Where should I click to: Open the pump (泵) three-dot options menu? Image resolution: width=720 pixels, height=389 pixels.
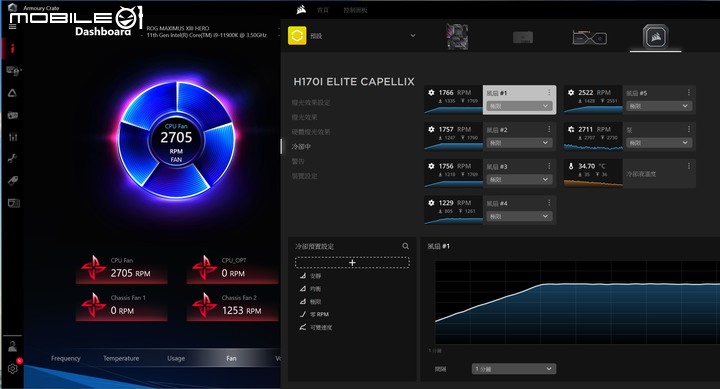689,130
